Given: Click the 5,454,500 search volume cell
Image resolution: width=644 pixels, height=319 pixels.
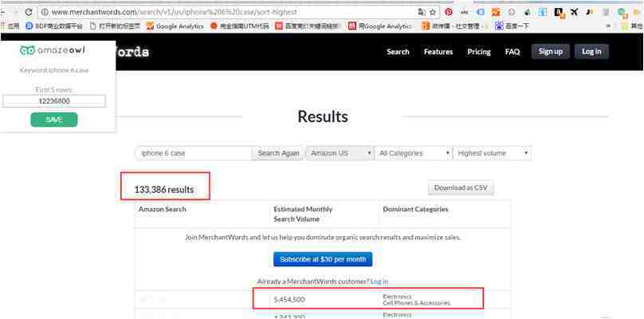Looking at the screenshot, I should click(x=289, y=300).
